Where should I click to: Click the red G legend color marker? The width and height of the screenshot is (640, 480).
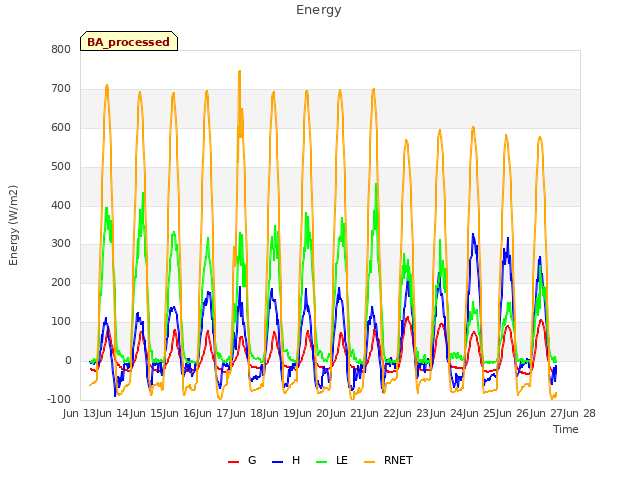tap(233, 462)
